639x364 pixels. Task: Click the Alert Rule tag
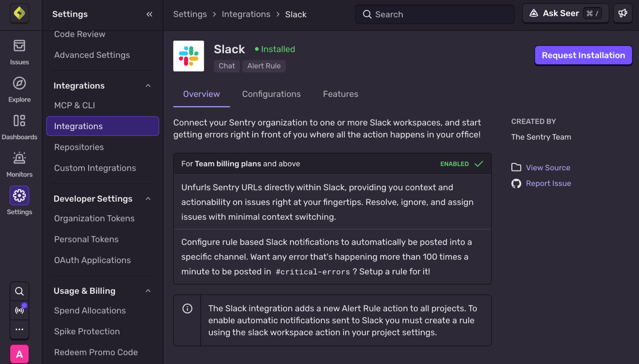pos(264,66)
